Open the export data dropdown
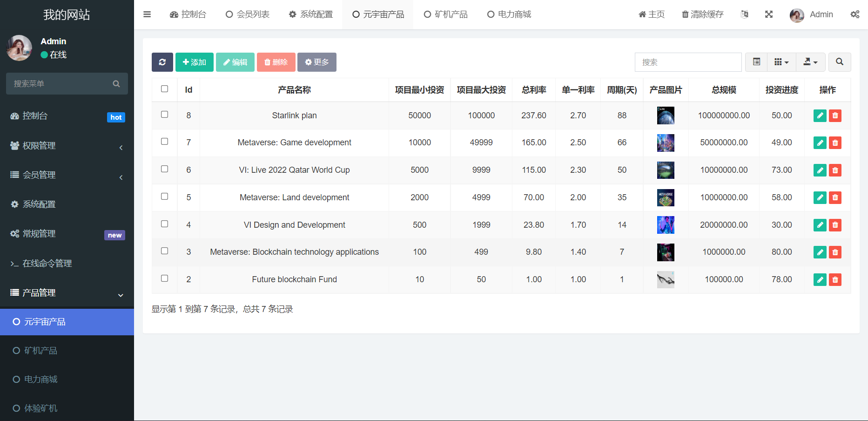This screenshot has width=868, height=421. coord(810,62)
